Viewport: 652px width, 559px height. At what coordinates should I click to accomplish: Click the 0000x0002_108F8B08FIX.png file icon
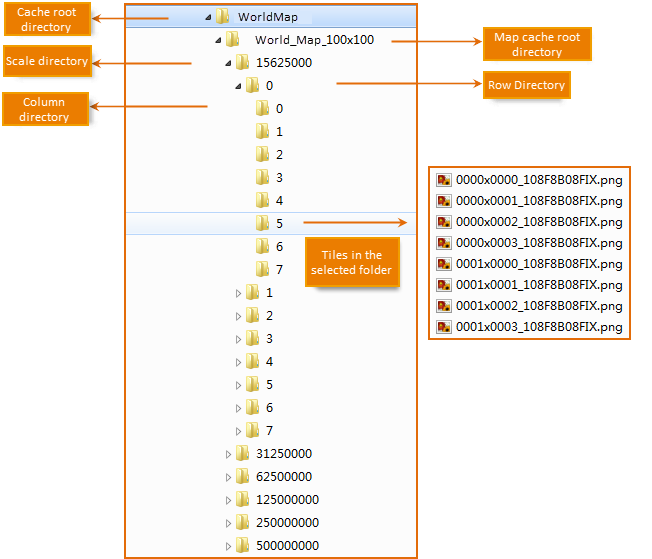pos(444,222)
